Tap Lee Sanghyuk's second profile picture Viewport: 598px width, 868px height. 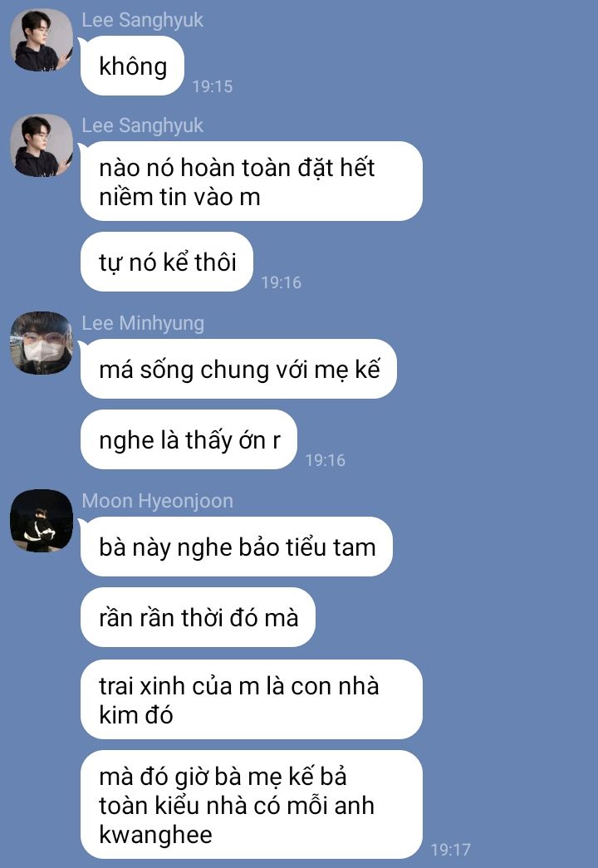pos(42,145)
